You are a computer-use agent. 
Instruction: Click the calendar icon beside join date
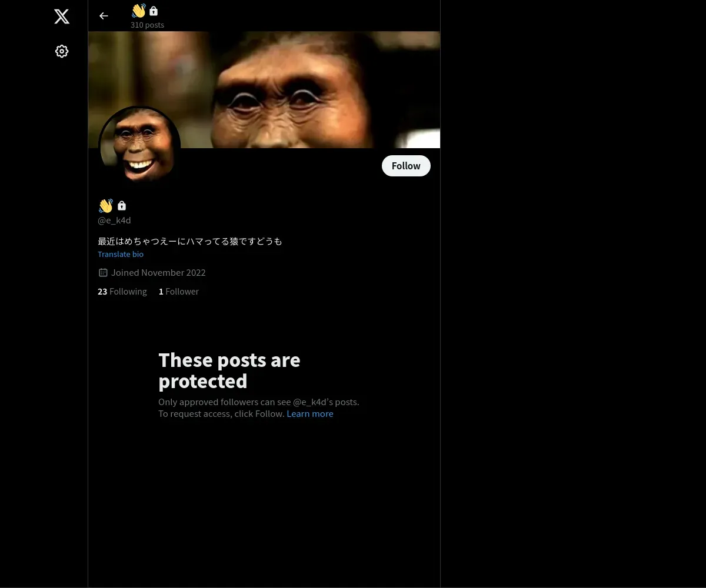(103, 272)
